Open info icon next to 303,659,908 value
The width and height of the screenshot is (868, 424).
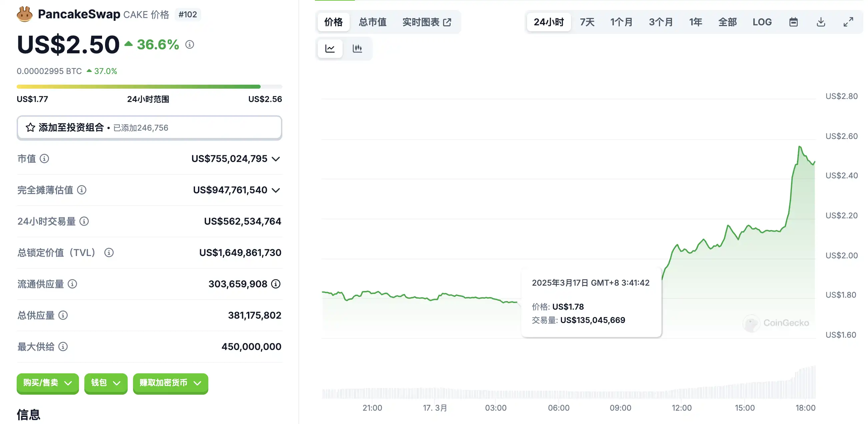coord(276,284)
